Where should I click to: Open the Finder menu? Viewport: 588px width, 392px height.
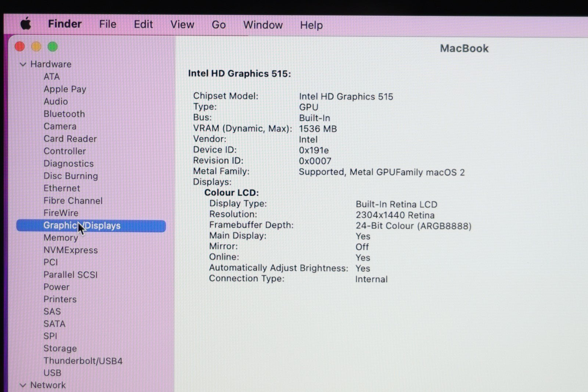65,24
